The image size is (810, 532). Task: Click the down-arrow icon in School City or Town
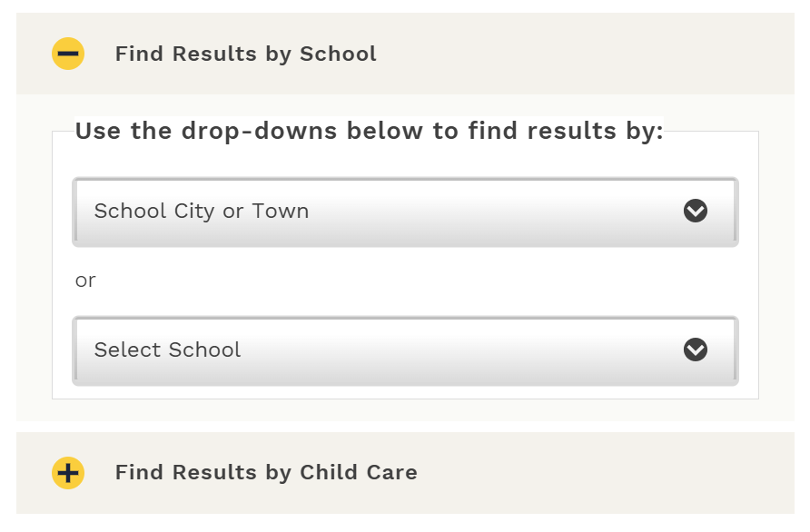(x=696, y=212)
